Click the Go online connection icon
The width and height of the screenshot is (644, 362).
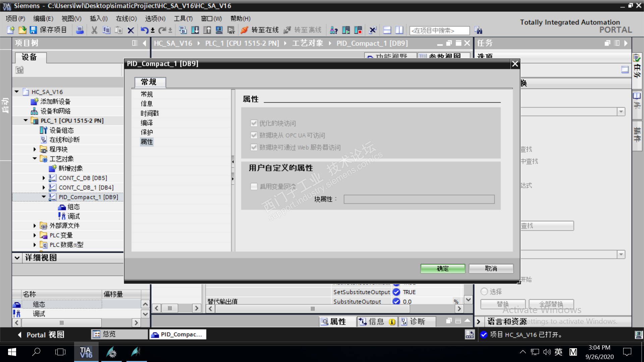point(245,30)
